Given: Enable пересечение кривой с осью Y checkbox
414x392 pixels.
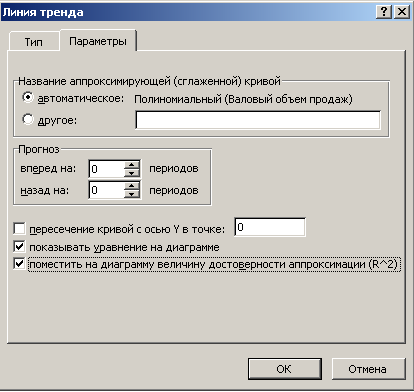Looking at the screenshot, I should tap(19, 229).
